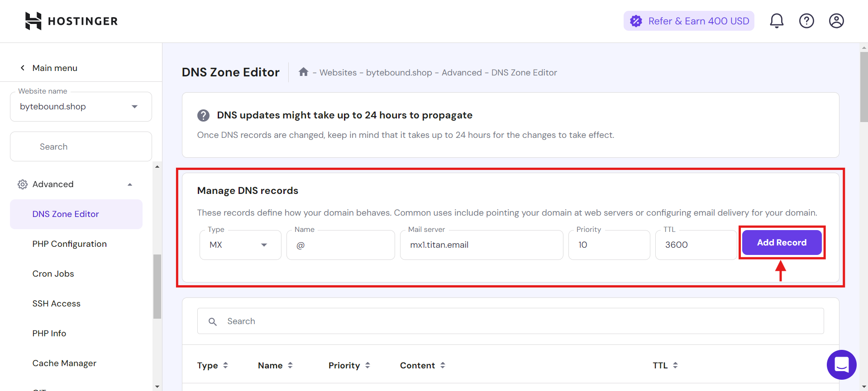Open the help question mark icon
This screenshot has width=868, height=391.
[806, 21]
